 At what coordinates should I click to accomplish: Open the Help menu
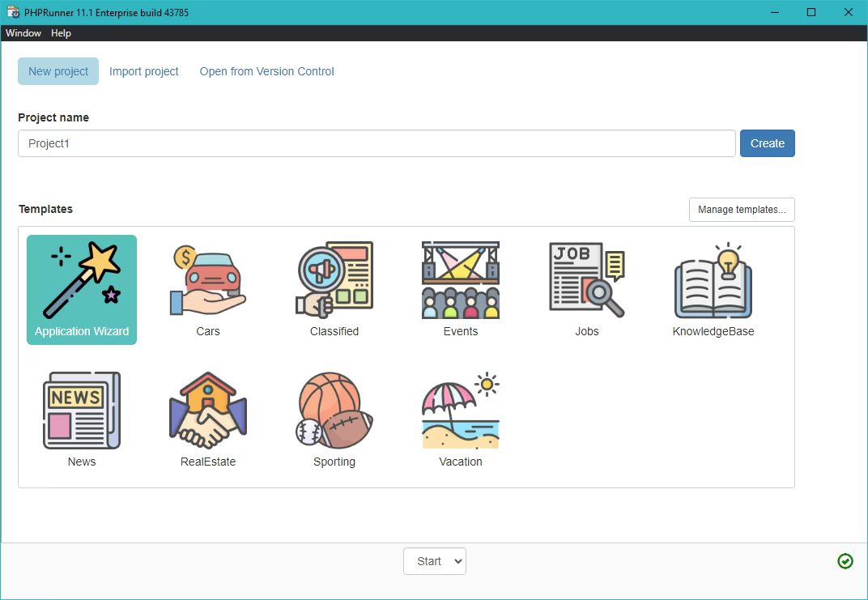tap(61, 32)
